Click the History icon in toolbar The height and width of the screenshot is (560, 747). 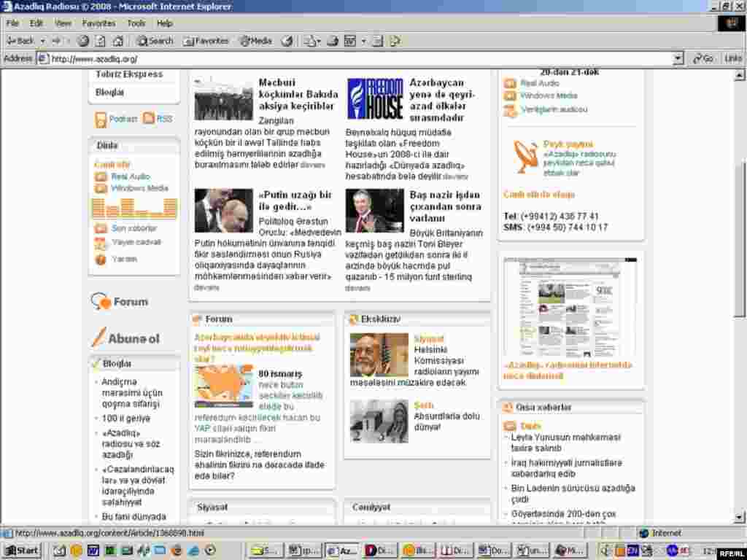pyautogui.click(x=287, y=41)
